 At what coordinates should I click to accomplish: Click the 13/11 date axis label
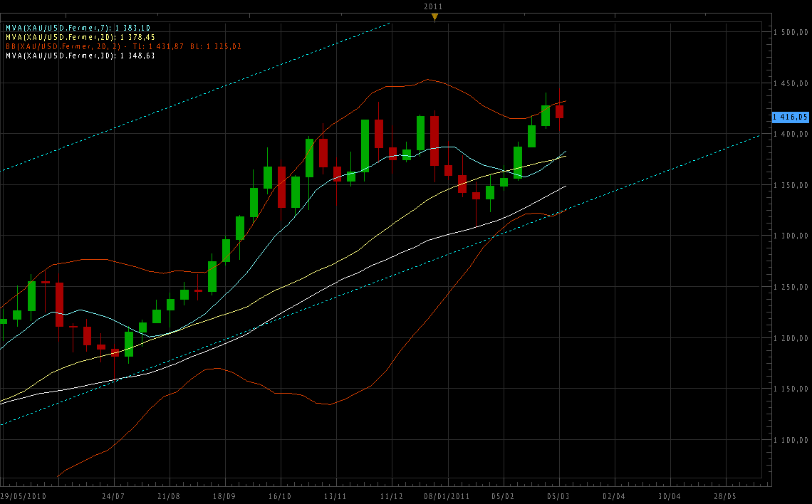(335, 495)
